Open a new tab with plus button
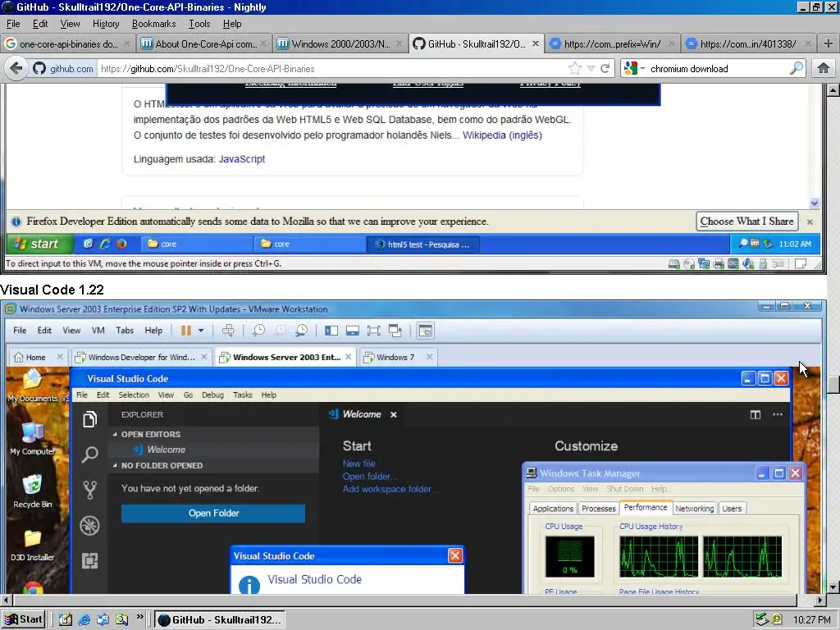 829,44
